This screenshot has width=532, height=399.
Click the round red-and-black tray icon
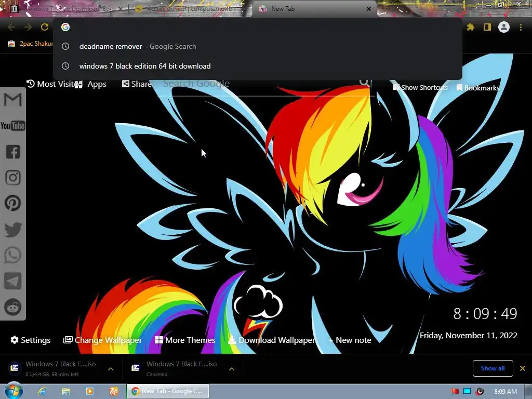click(480, 392)
